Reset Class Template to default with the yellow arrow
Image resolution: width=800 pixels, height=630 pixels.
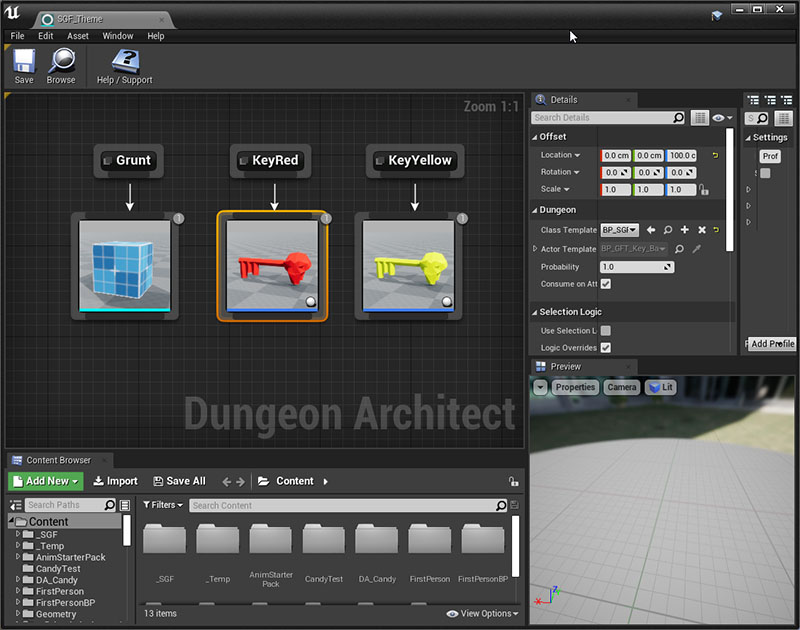point(716,230)
